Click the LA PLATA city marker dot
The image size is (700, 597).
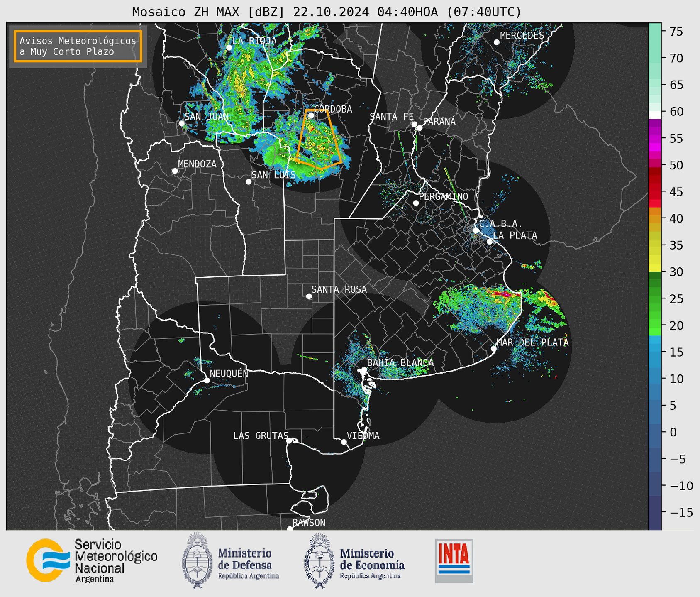(490, 242)
